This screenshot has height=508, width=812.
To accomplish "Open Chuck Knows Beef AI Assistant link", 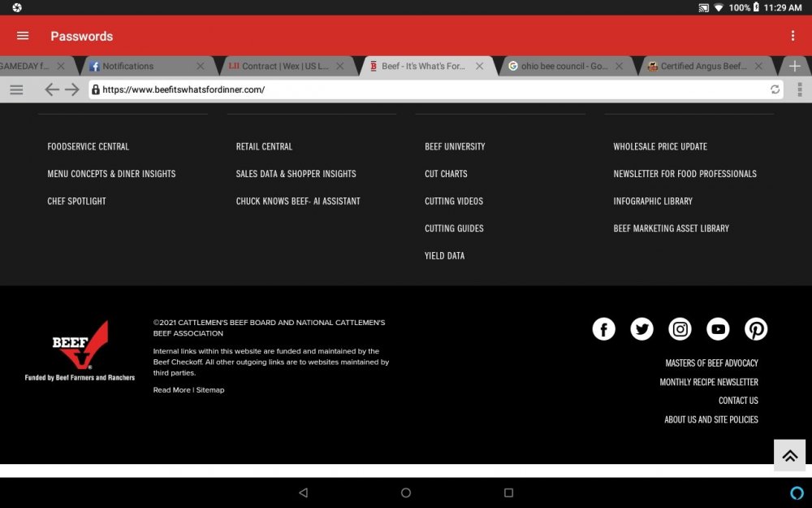I will point(298,201).
